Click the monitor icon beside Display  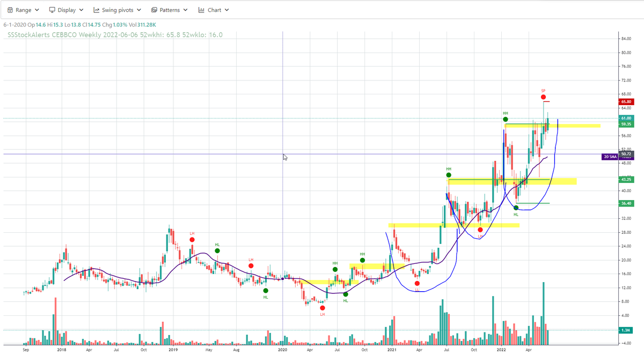point(52,10)
